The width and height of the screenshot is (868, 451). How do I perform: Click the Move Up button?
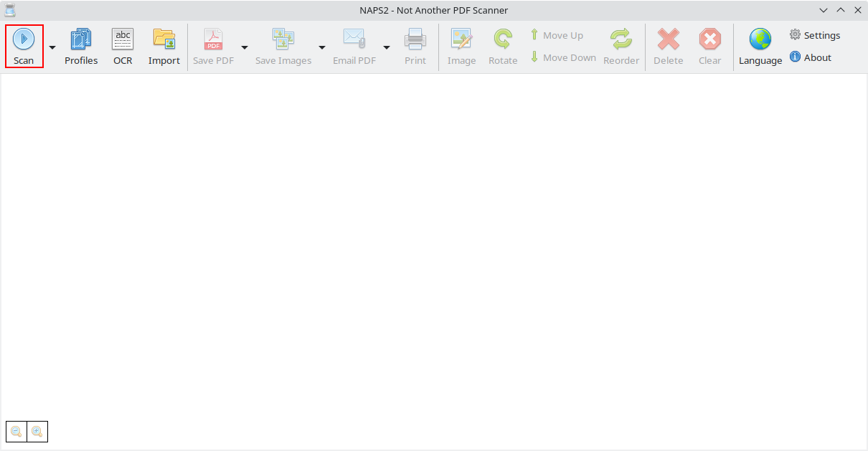(x=557, y=35)
